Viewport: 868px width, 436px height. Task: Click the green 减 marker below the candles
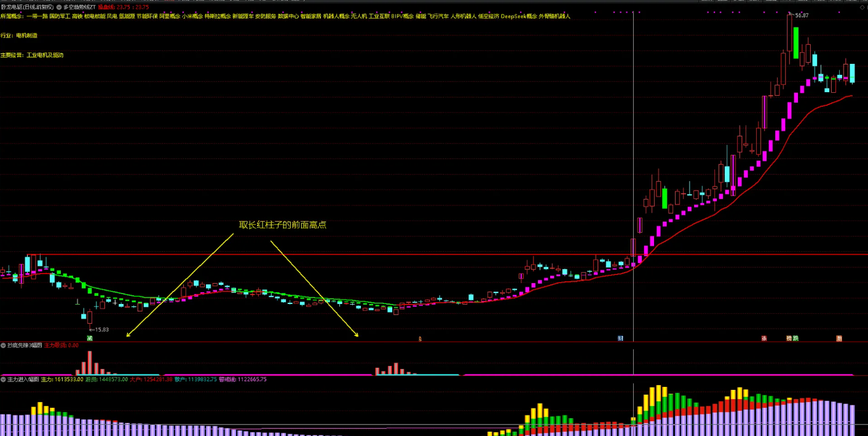point(90,338)
